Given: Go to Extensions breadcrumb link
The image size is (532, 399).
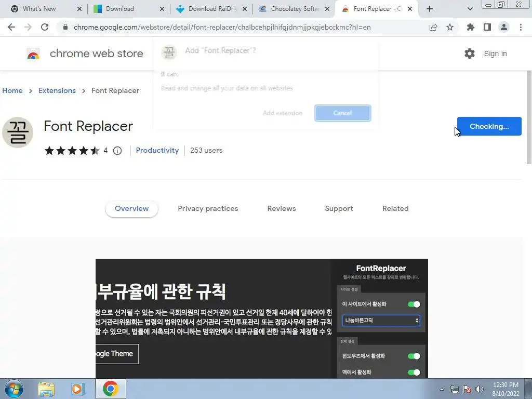Looking at the screenshot, I should click(x=57, y=90).
